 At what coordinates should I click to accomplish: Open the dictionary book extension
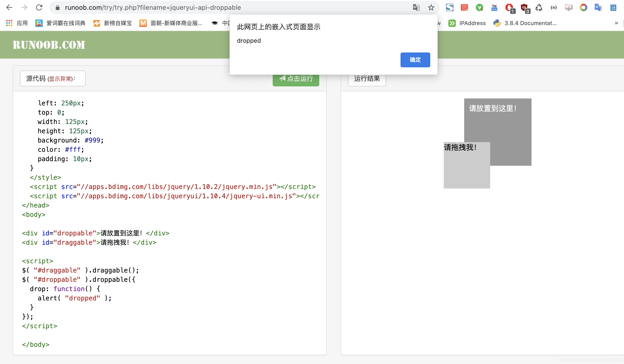[614, 7]
